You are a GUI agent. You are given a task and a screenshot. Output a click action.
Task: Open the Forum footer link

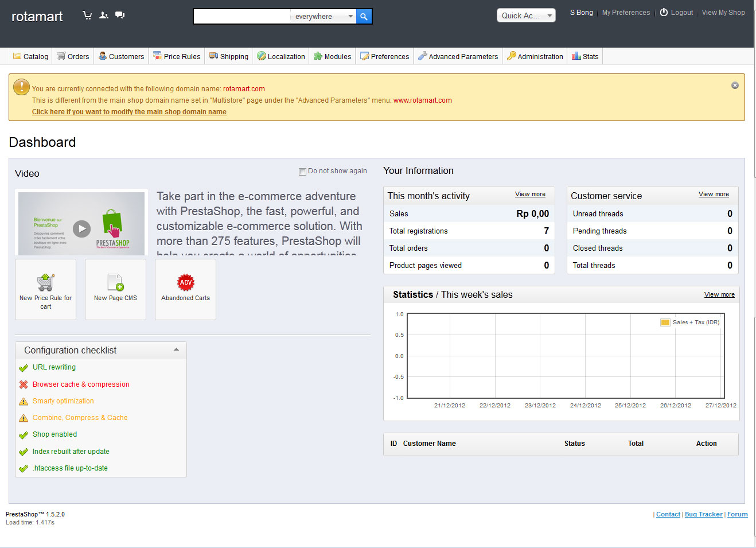738,515
